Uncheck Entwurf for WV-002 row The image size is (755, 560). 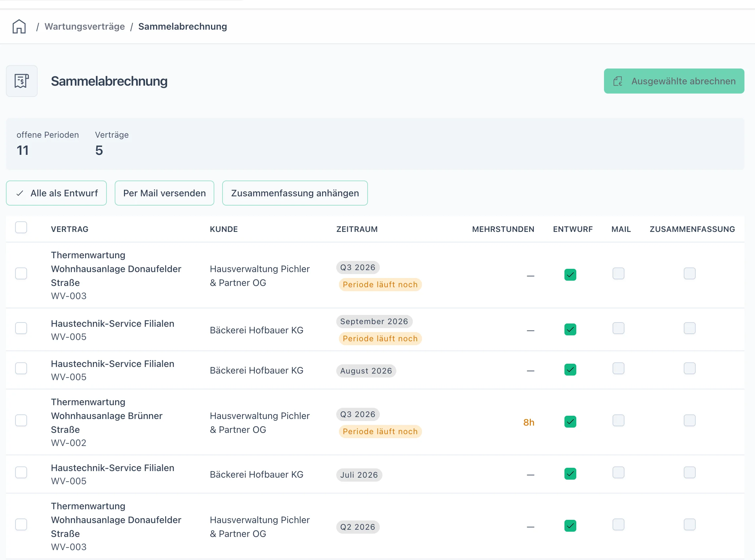point(570,422)
